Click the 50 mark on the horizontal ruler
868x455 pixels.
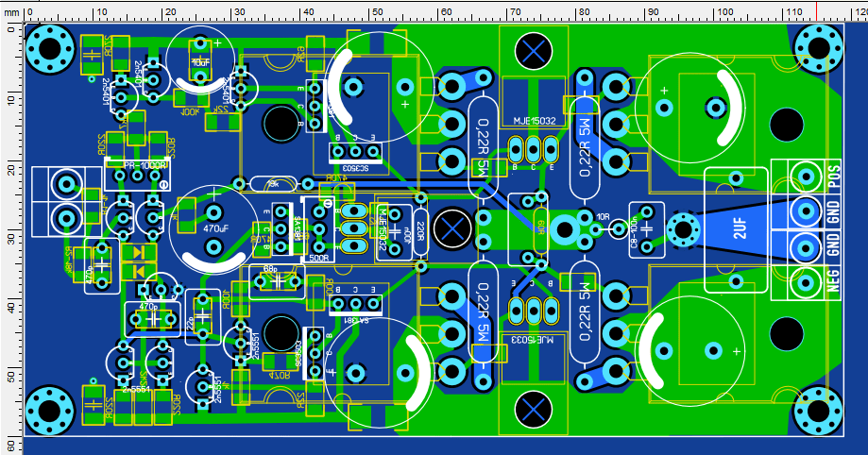tap(377, 11)
